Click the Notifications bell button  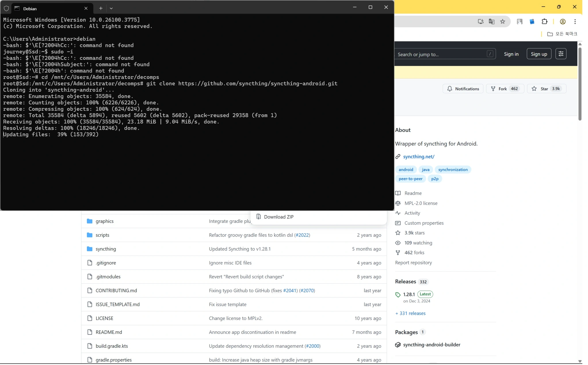tap(463, 89)
